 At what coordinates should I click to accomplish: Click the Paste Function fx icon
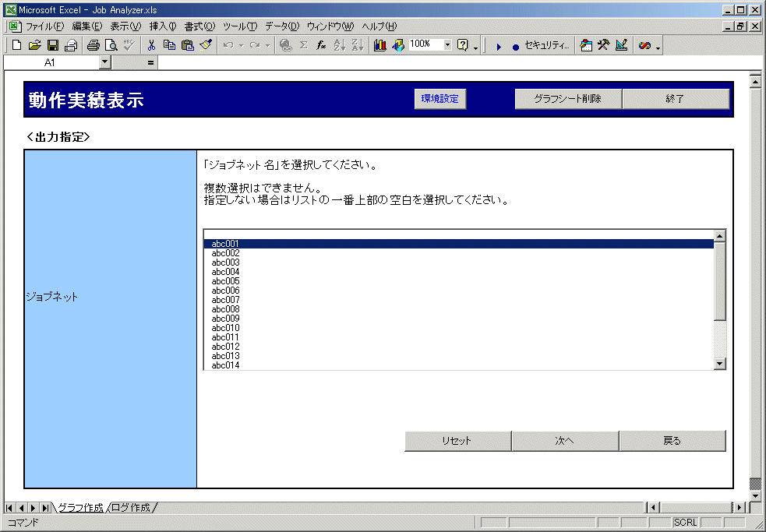point(321,45)
